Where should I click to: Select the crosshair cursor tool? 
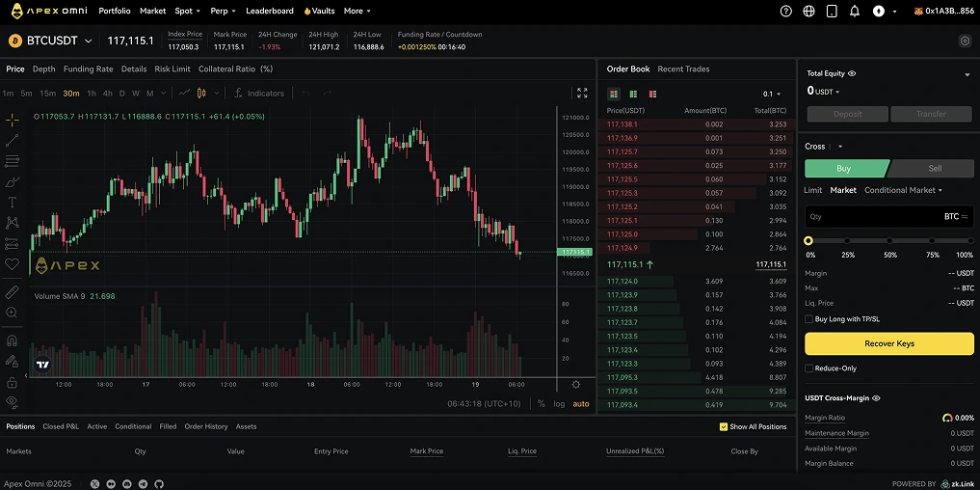click(12, 119)
